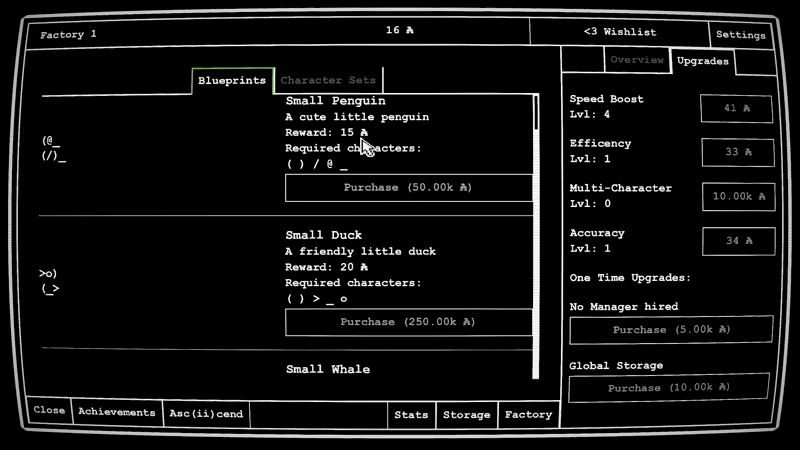Purchase the Manager for 5.00k
The width and height of the screenshot is (800, 450).
[x=671, y=330]
